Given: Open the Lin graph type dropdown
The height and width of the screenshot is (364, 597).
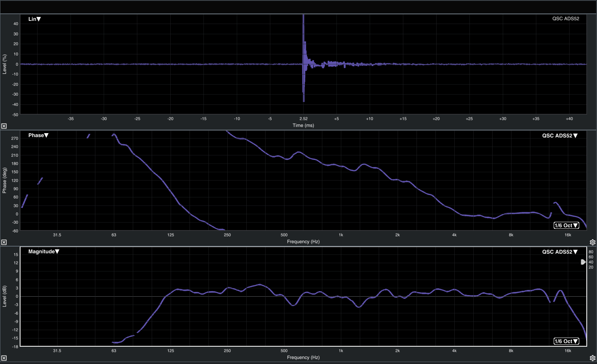Looking at the screenshot, I should (35, 19).
